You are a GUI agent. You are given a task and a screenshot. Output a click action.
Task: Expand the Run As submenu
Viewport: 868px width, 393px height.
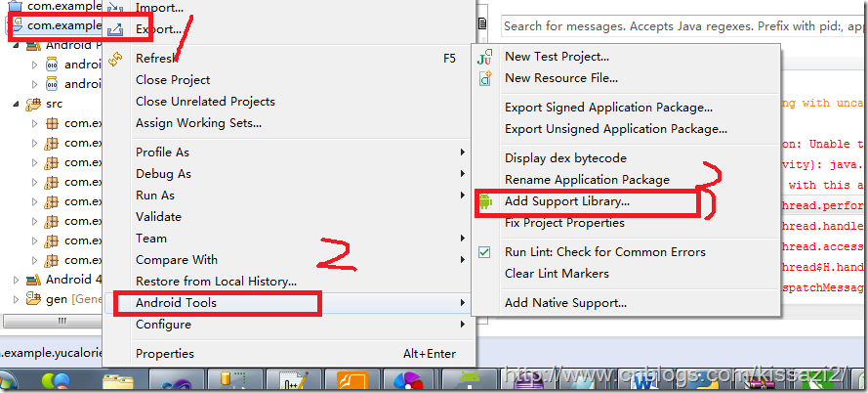pos(462,196)
